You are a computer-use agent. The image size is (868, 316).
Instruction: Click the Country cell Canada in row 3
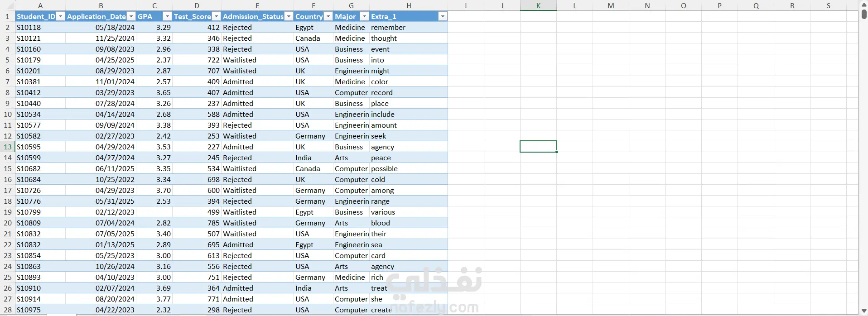[313, 38]
